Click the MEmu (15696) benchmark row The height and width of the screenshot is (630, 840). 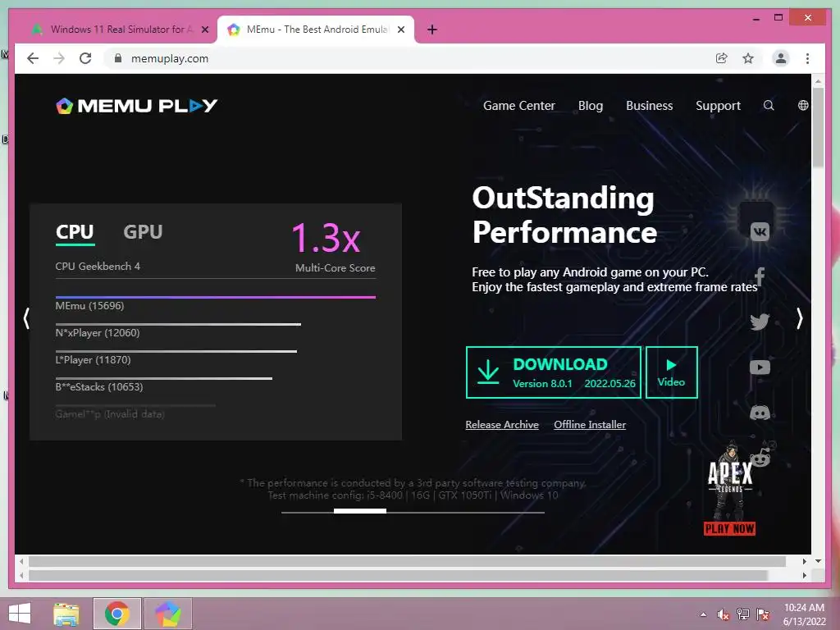click(x=216, y=304)
